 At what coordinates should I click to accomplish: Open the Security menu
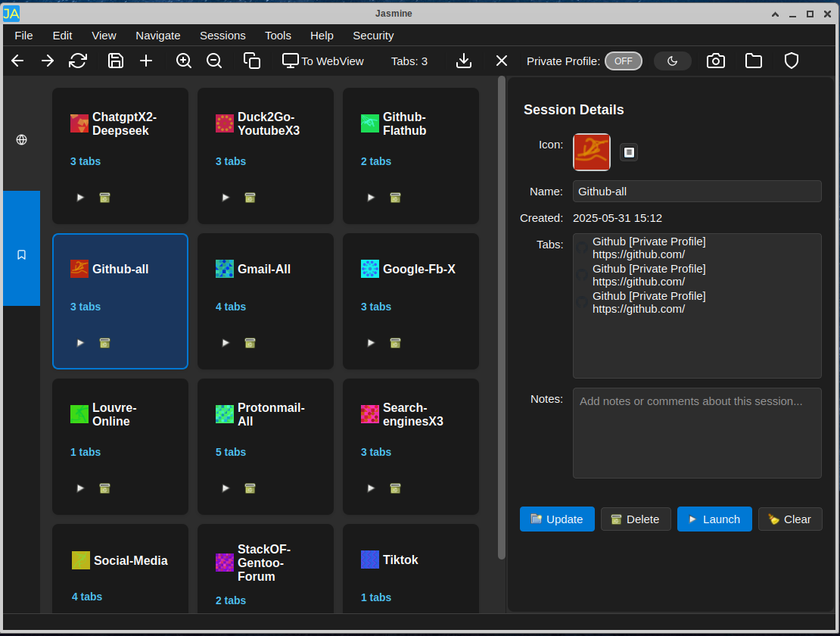(x=373, y=35)
